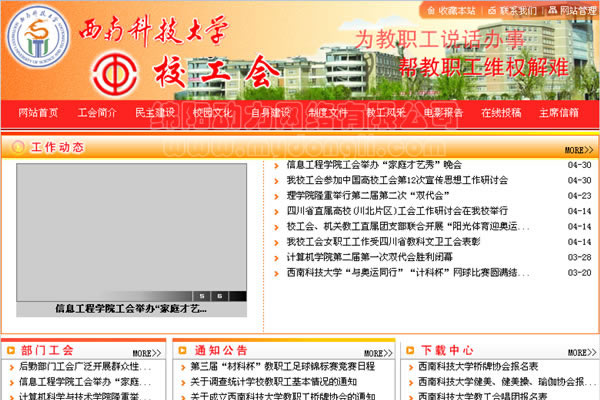
Task: Click date 03-28 in news list
Action: [x=579, y=257]
